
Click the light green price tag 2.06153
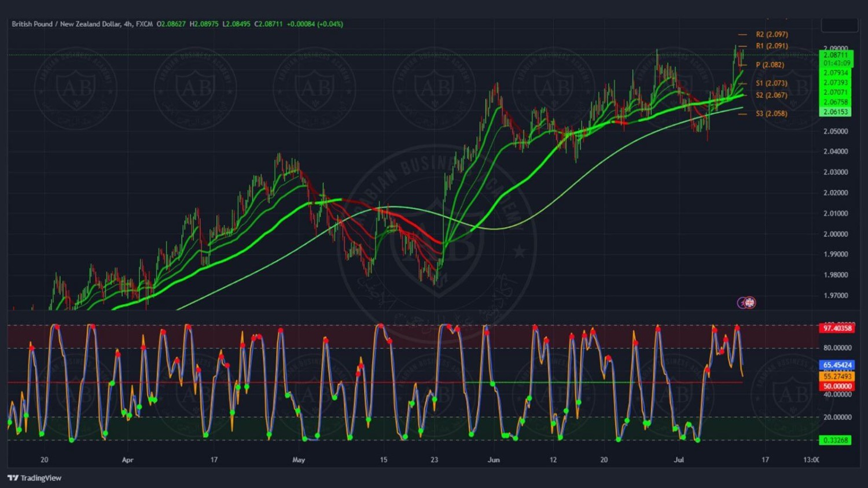pyautogui.click(x=836, y=112)
